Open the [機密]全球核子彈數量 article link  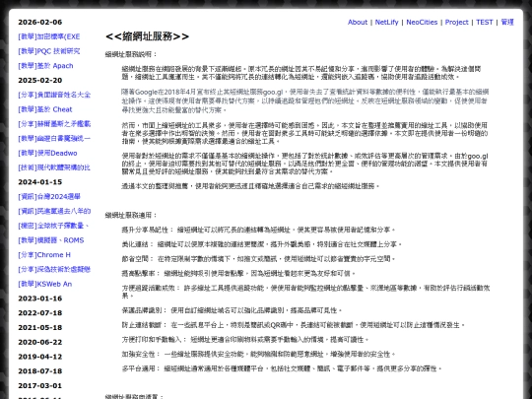(53, 226)
